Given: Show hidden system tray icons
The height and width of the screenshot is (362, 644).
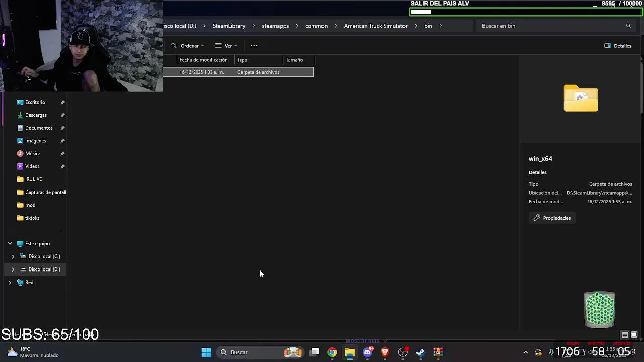Looking at the screenshot, I should click(x=526, y=352).
